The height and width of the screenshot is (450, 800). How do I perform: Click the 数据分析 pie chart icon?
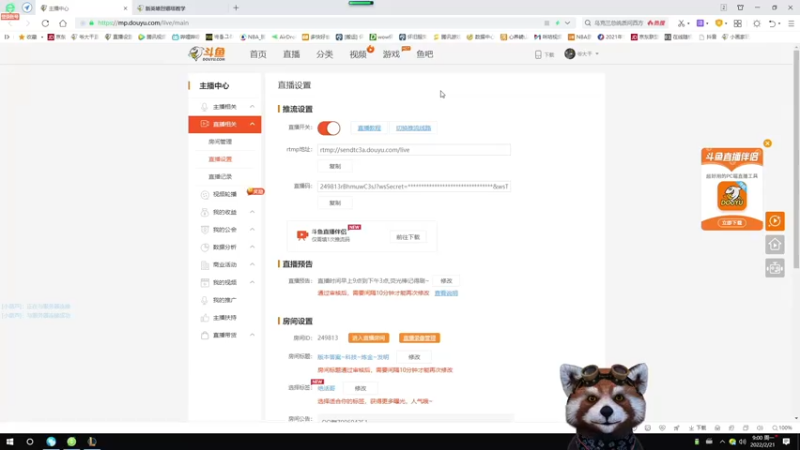[205, 247]
